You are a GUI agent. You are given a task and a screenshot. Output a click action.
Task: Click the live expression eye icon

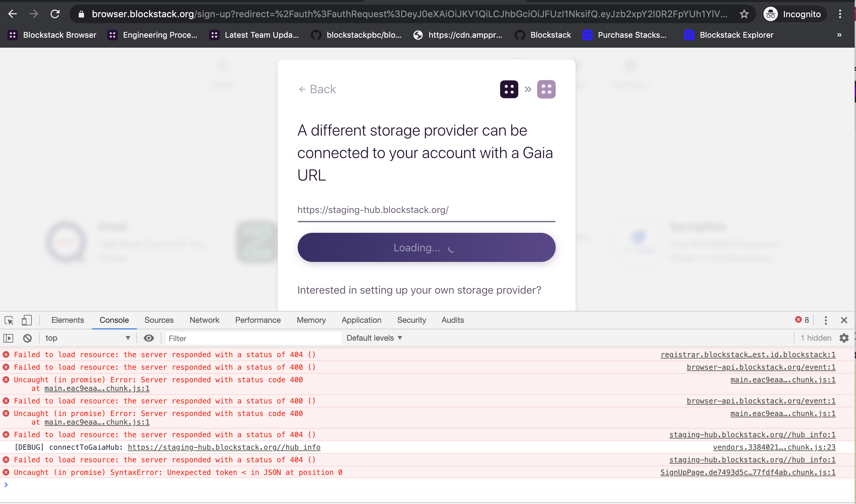pyautogui.click(x=149, y=338)
